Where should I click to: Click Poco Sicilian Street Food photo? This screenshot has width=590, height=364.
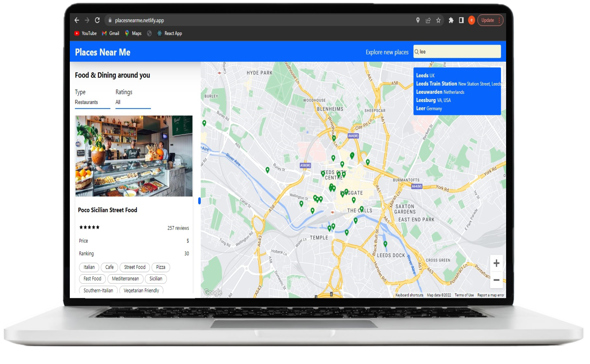pyautogui.click(x=134, y=156)
